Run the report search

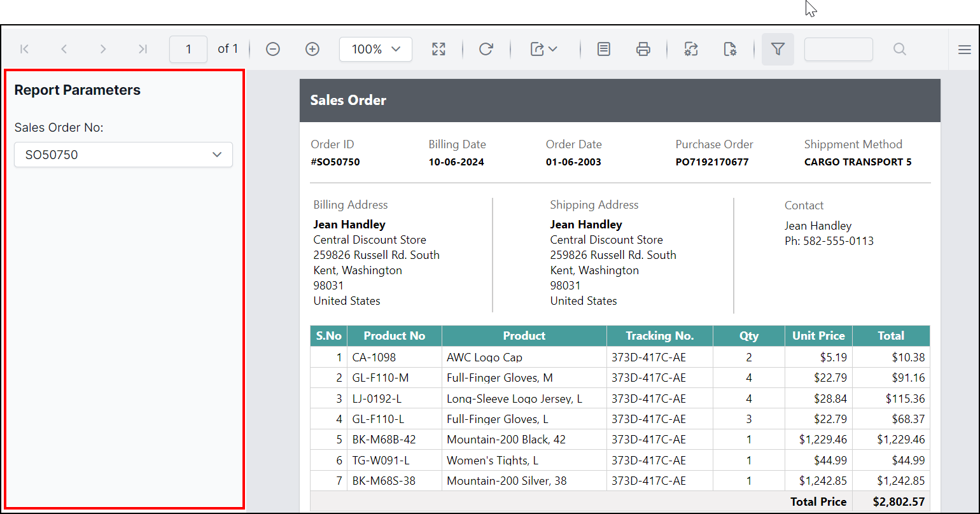point(899,49)
